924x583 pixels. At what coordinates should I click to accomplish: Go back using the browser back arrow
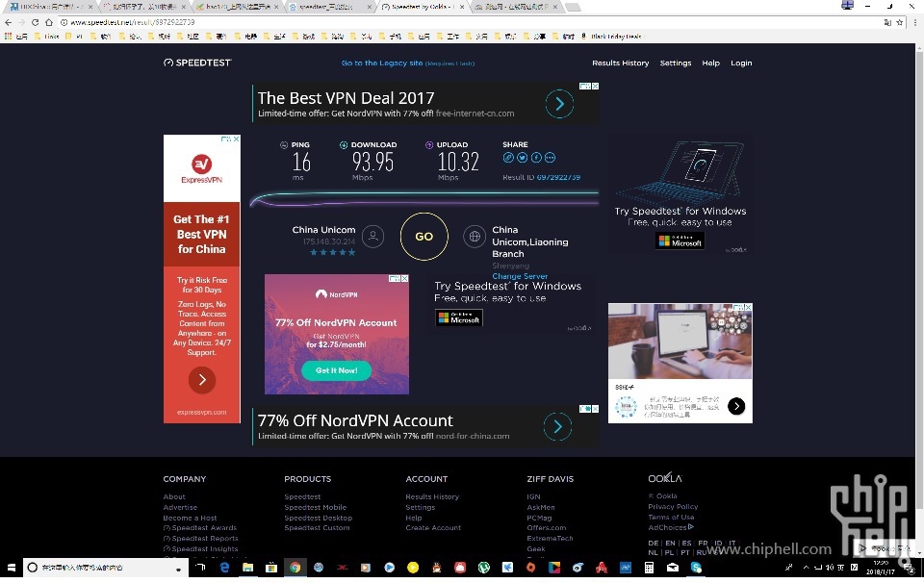tap(9, 22)
